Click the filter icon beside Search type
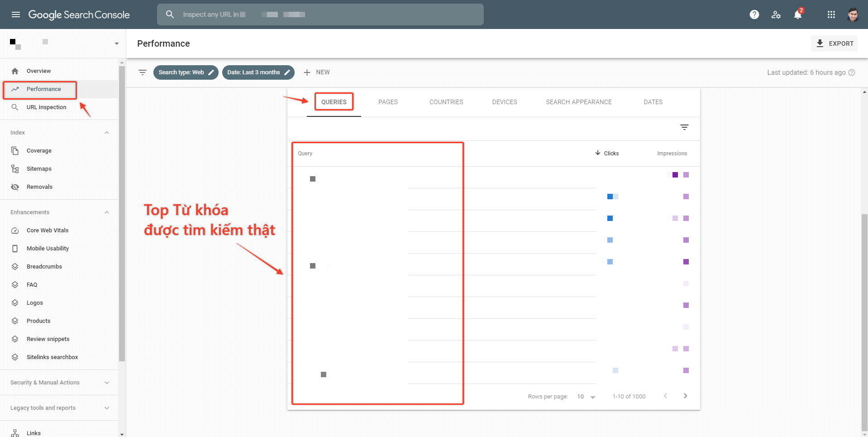868x437 pixels. coord(143,72)
